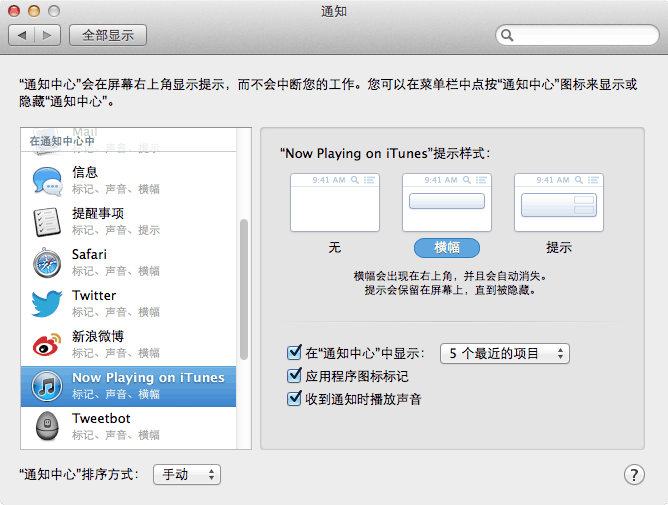This screenshot has width=668, height=505.
Task: Select the Tweetbot row name
Action: coord(101,418)
